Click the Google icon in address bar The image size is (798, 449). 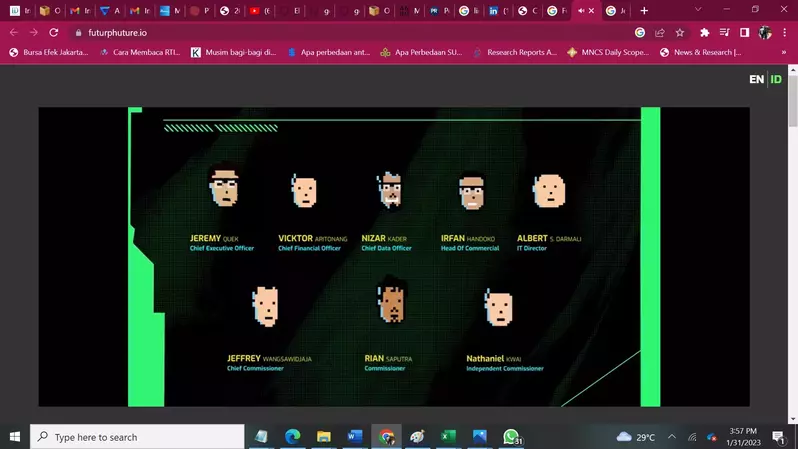pyautogui.click(x=640, y=33)
